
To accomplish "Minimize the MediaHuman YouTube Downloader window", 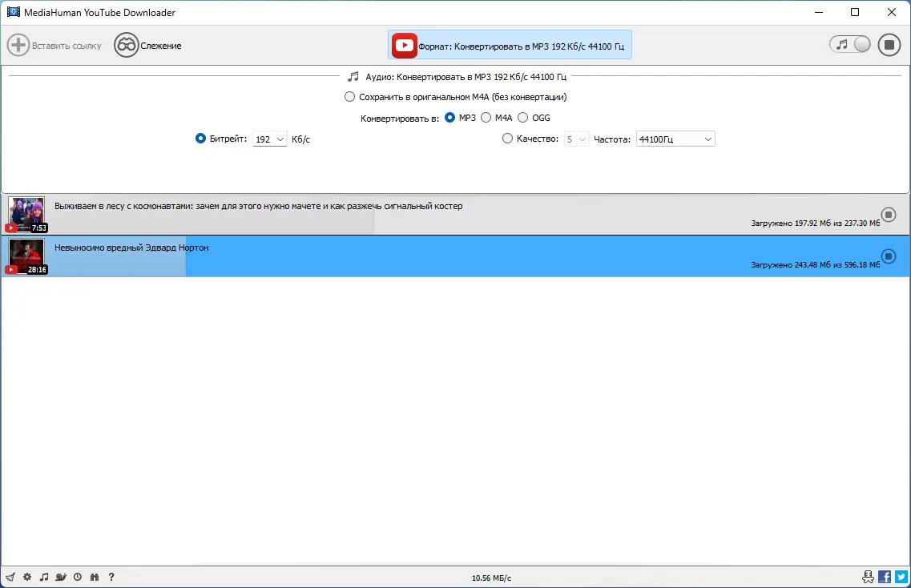I will pyautogui.click(x=819, y=12).
